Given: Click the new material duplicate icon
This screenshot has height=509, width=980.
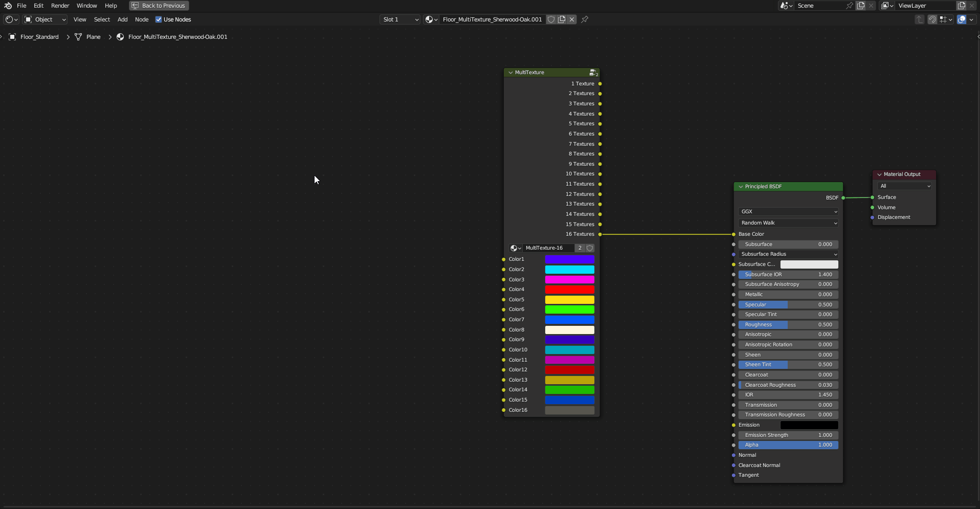Looking at the screenshot, I should click(x=562, y=19).
